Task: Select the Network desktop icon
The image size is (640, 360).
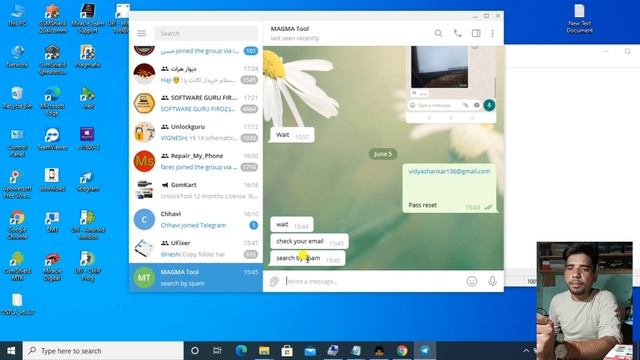Action: tap(17, 57)
